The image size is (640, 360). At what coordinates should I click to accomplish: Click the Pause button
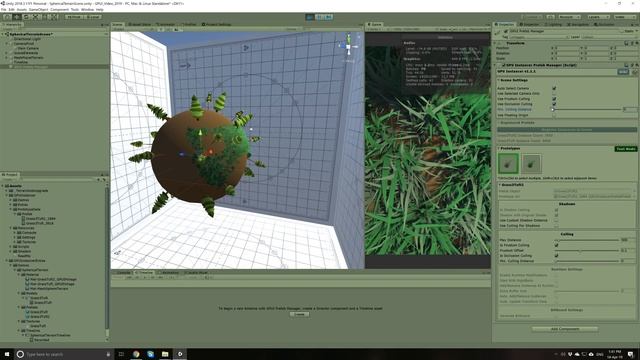click(x=319, y=17)
